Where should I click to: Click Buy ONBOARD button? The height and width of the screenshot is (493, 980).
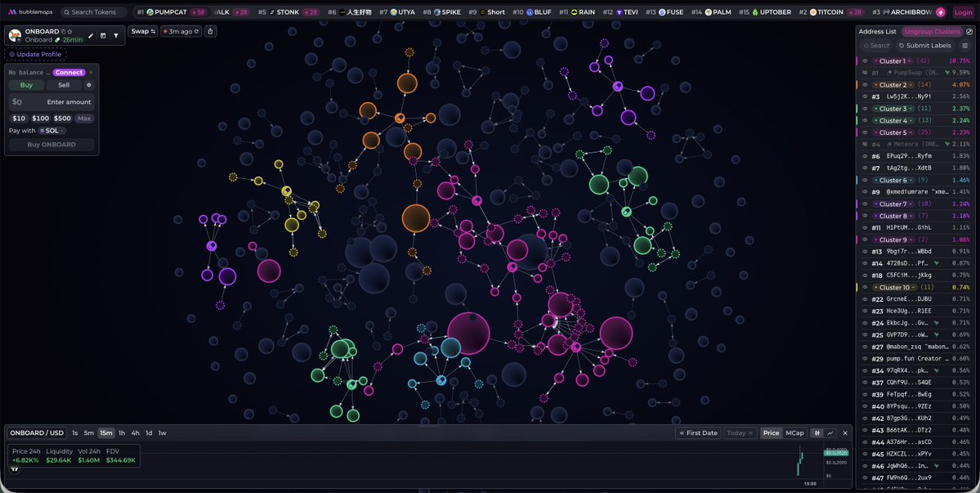pos(51,145)
